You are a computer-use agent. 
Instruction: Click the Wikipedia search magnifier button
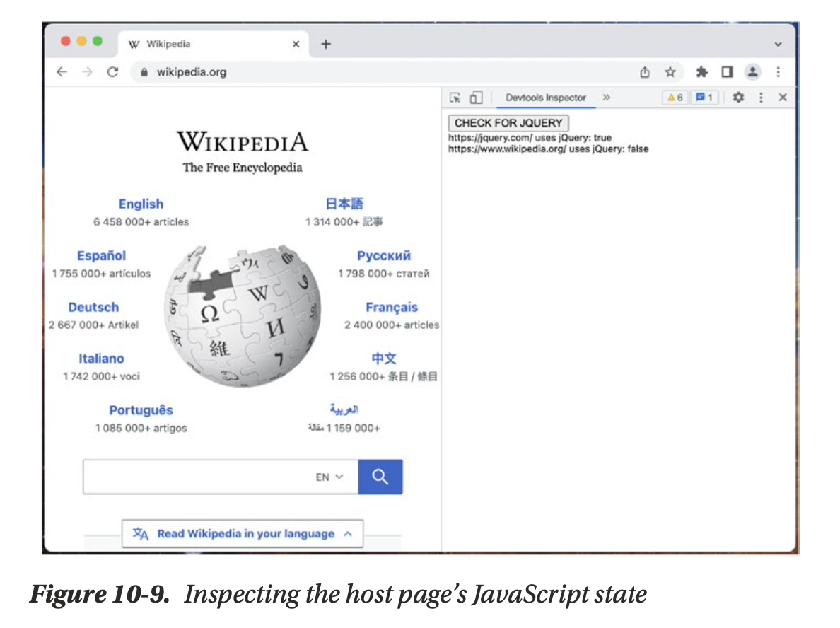380,477
